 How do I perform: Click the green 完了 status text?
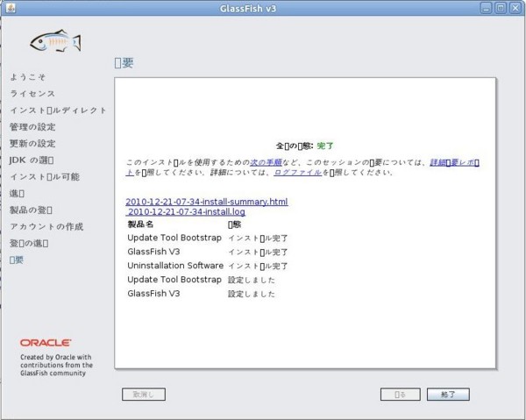(325, 146)
